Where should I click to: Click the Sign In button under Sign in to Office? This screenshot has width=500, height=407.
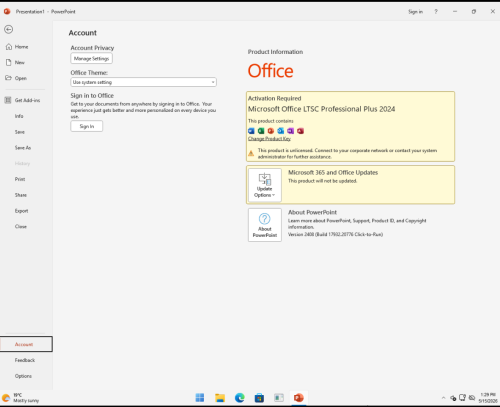87,126
